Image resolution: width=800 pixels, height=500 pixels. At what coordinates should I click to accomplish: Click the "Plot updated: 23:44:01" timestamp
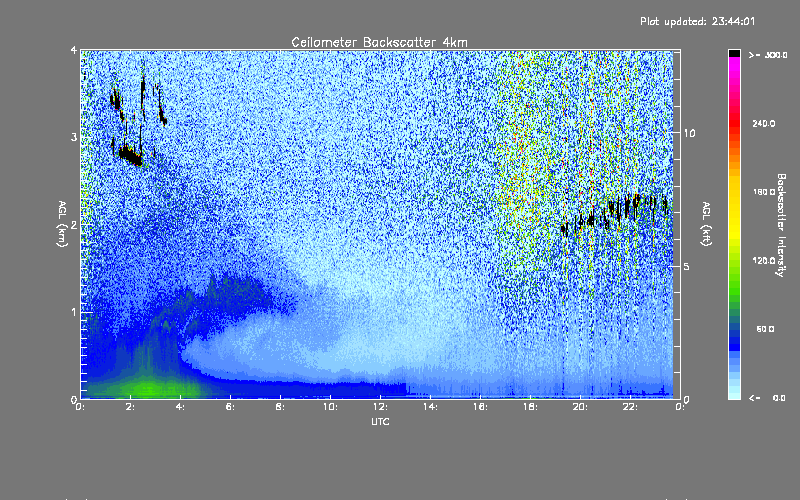[x=697, y=21]
